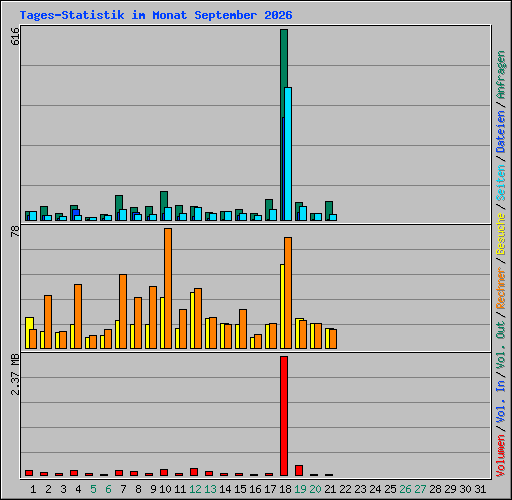512x500 pixels.
Task: Click the orange Rechner bar on day 7
Action: [123, 312]
